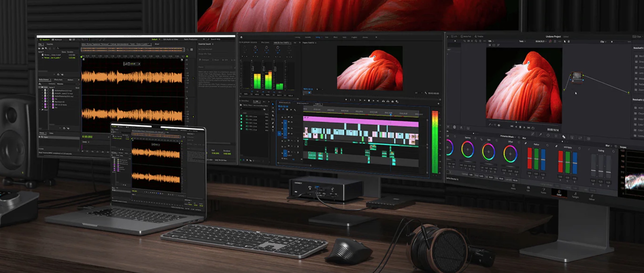
Task: Click Premiere's Home icon
Action: point(241,37)
